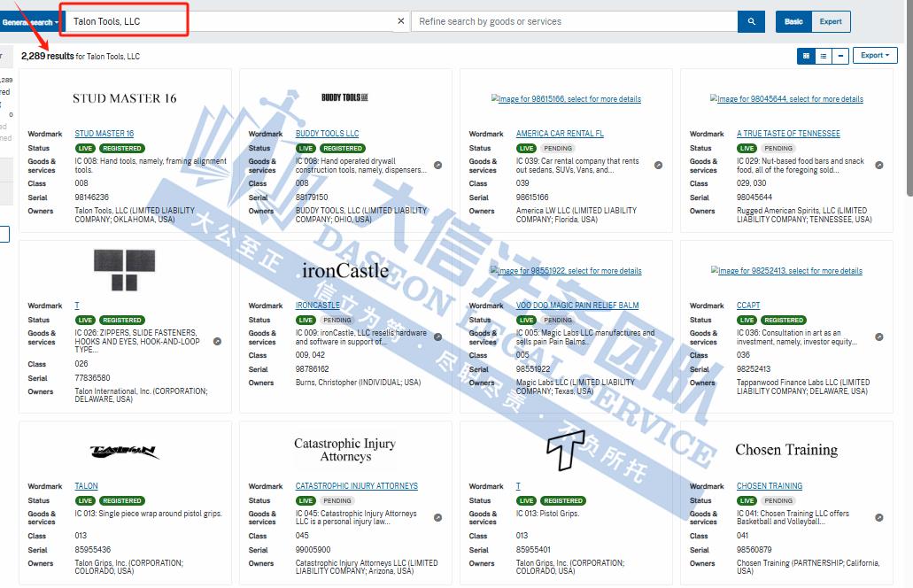The width and height of the screenshot is (913, 588).
Task: Expand goods and services for AMERICA CAR RENTAL FL
Action: [658, 166]
